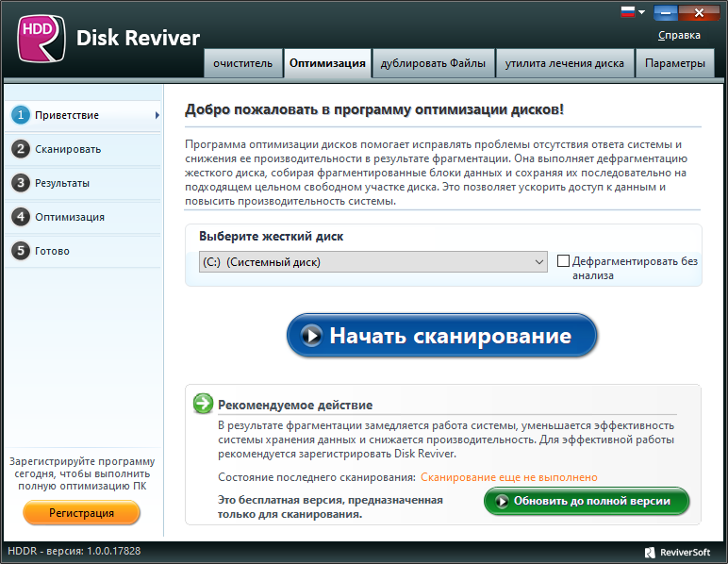The width and height of the screenshot is (728, 564).
Task: Click the 'Начать сканирование' button
Action: click(x=441, y=336)
